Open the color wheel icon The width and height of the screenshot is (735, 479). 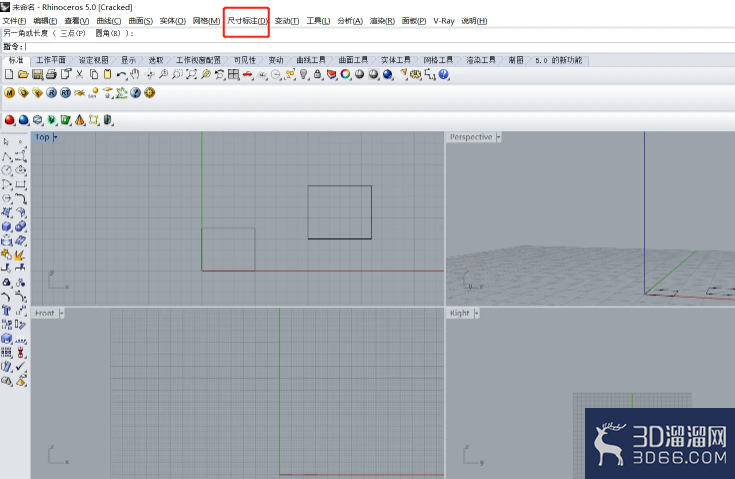pos(345,74)
